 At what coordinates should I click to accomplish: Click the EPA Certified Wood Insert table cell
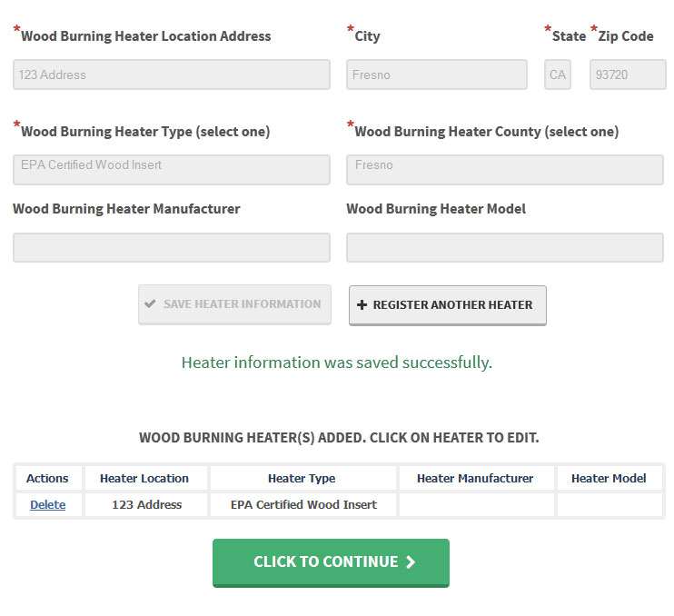coord(303,505)
